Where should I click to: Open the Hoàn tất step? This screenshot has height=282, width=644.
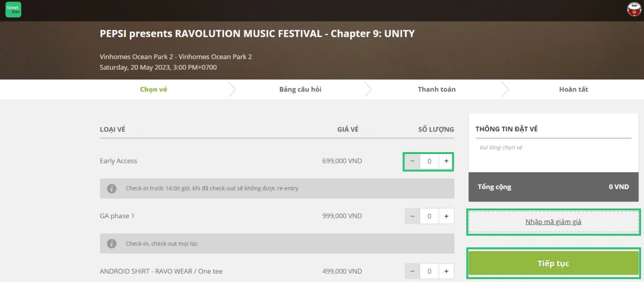(x=573, y=89)
